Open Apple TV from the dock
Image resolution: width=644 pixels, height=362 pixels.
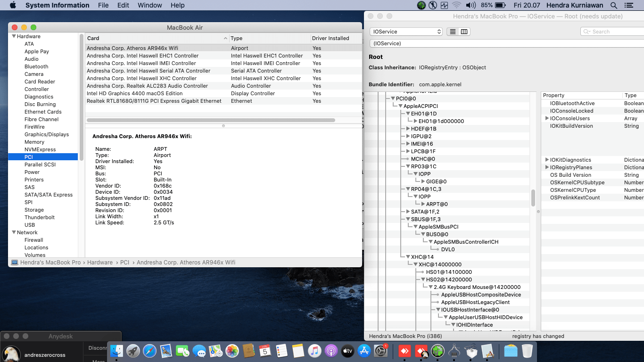(x=347, y=351)
